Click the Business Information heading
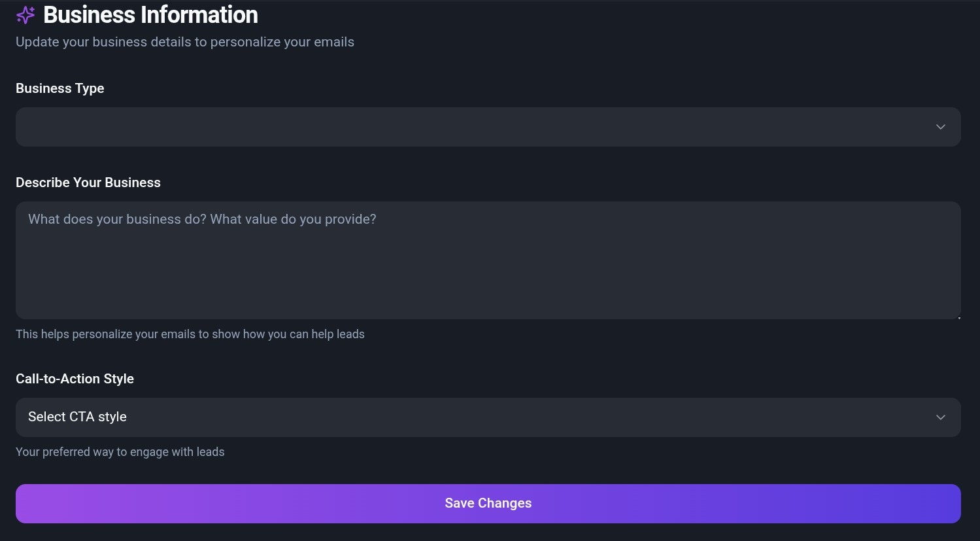Viewport: 980px width, 541px height. coord(150,15)
